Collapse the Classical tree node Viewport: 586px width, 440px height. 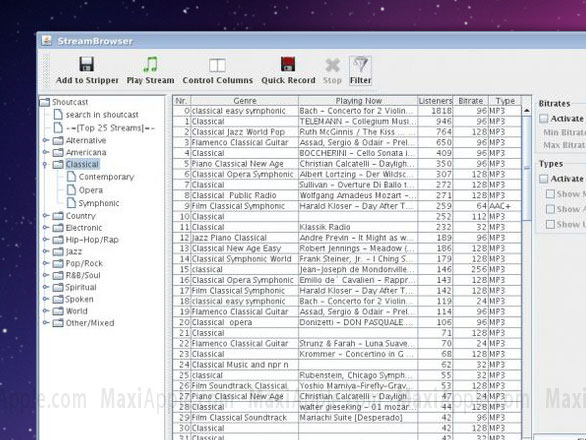pos(45,164)
